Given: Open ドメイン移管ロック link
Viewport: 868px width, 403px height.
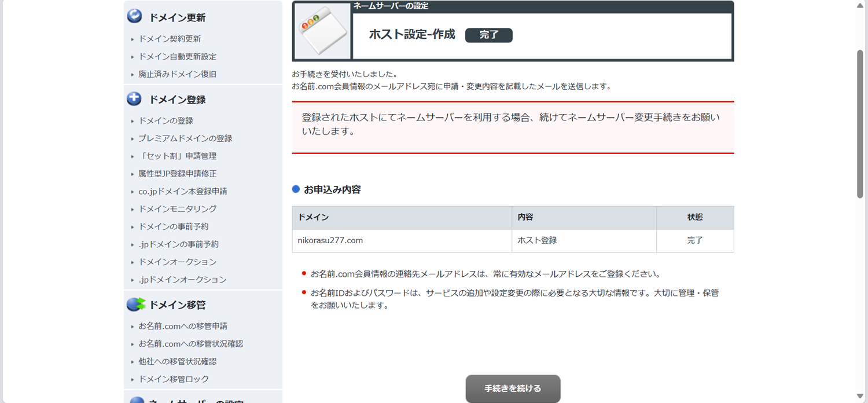Looking at the screenshot, I should pos(174,379).
